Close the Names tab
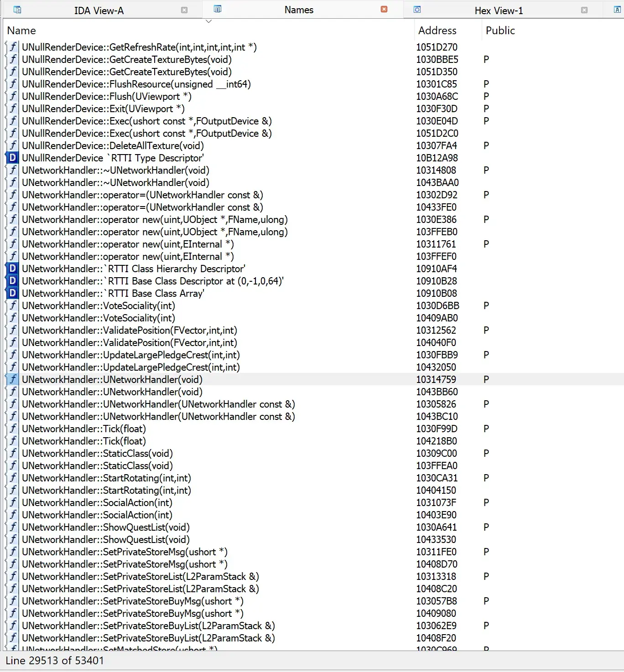 (x=384, y=9)
